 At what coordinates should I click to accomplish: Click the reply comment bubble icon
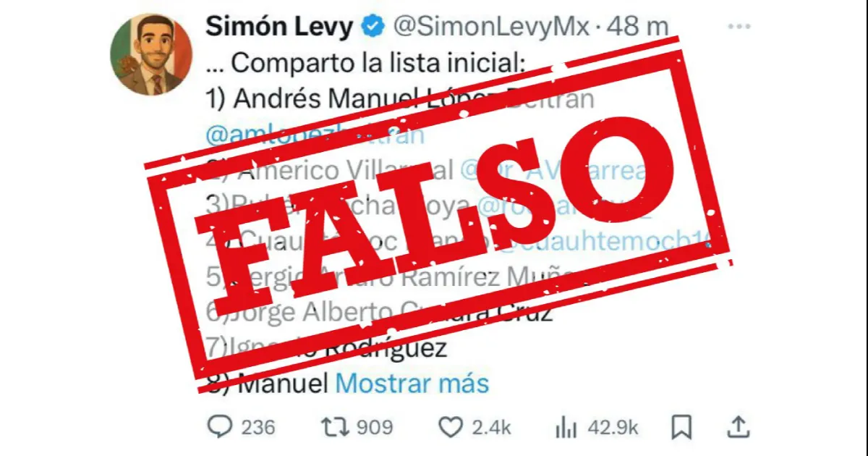[218, 428]
